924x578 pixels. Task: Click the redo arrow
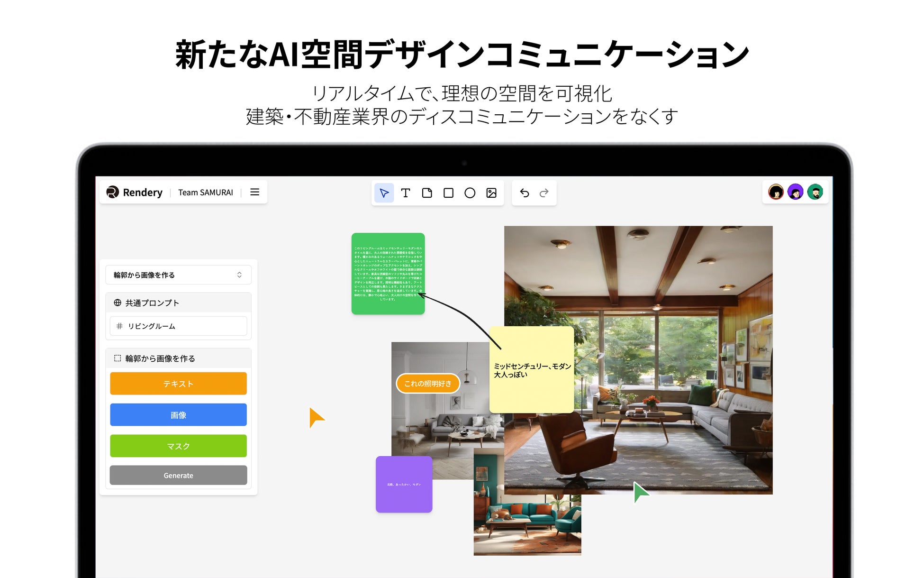click(544, 193)
